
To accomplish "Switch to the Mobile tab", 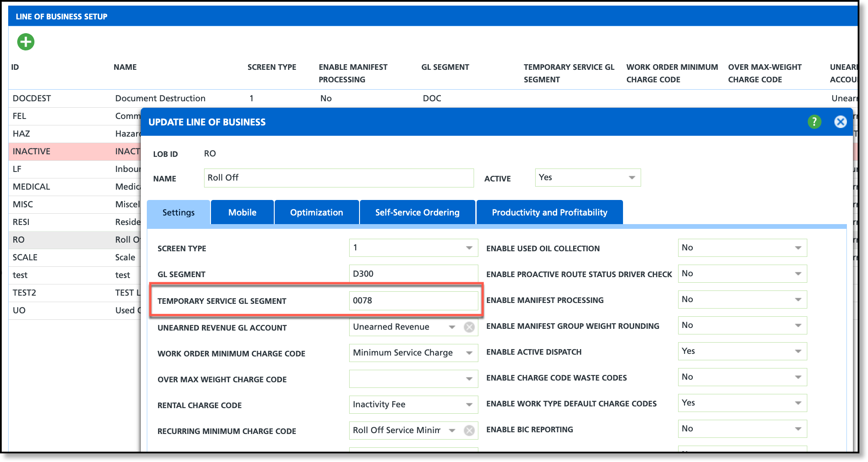I will 242,212.
